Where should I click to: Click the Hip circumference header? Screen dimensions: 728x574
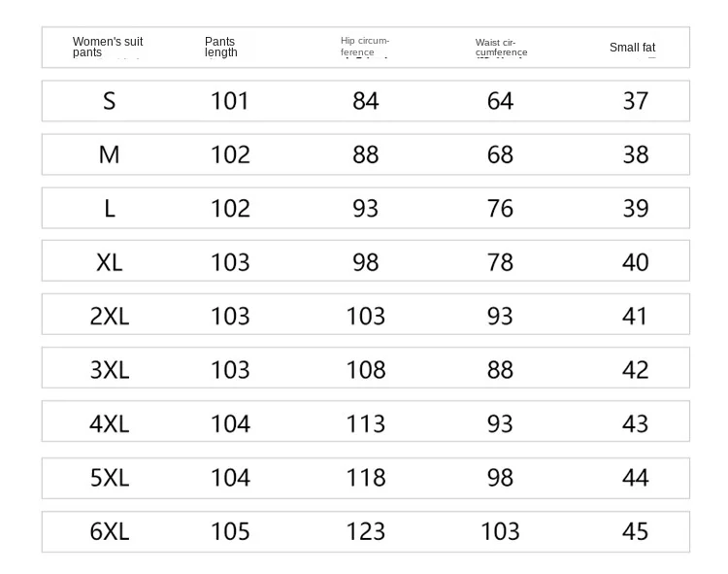[x=365, y=47]
